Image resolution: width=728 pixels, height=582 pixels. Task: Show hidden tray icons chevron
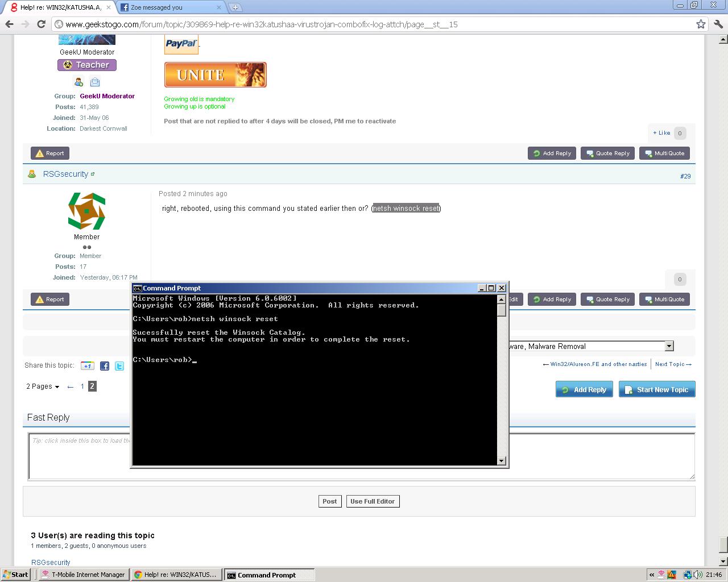click(652, 575)
